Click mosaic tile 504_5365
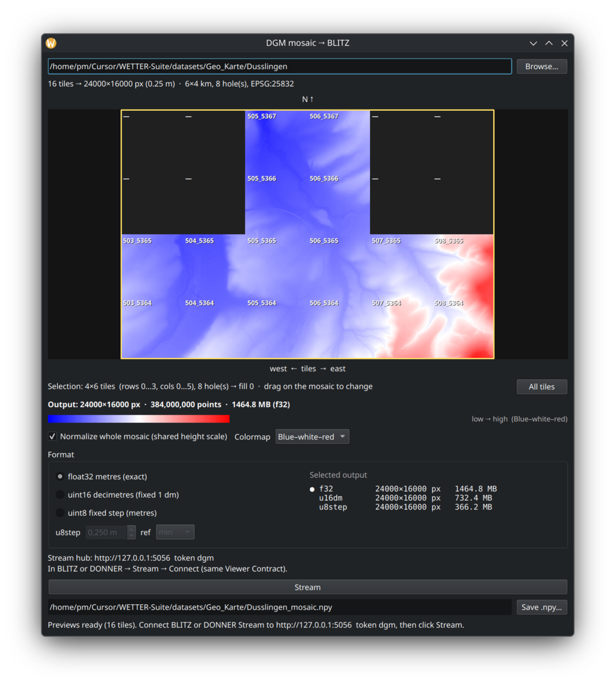The width and height of the screenshot is (616, 686). click(x=214, y=265)
